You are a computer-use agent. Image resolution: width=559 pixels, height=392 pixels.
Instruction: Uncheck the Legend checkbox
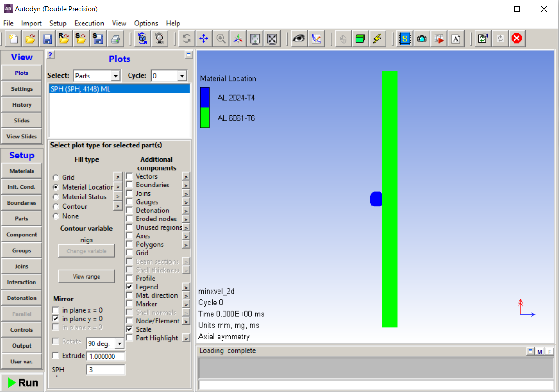129,287
